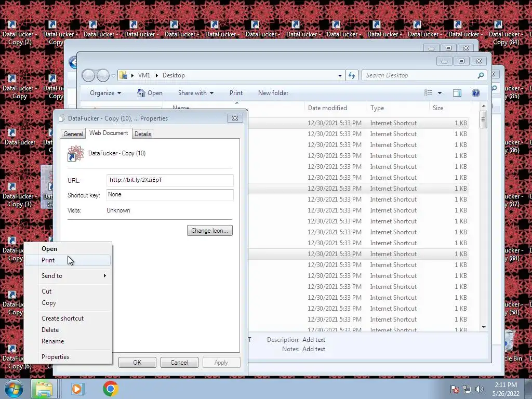The height and width of the screenshot is (399, 532).
Task: Click the search magnifier icon
Action: 481,75
